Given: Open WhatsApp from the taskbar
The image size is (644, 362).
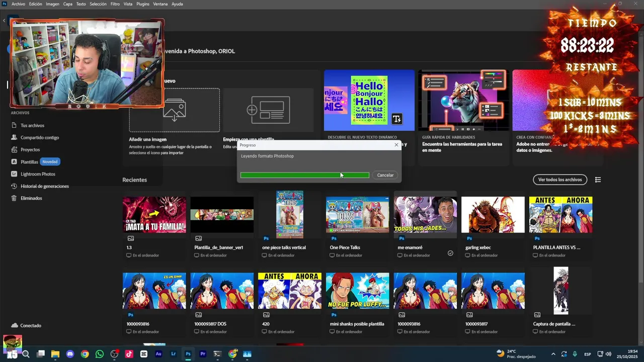Looking at the screenshot, I should pyautogui.click(x=100, y=354).
